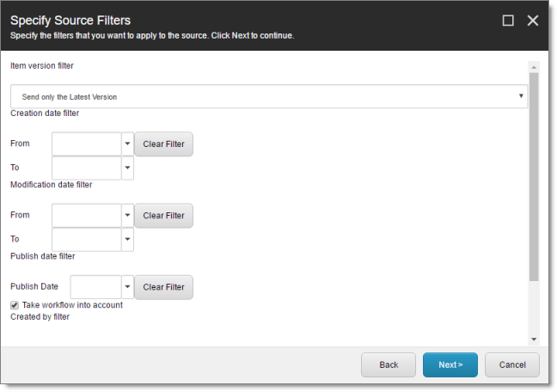The height and width of the screenshot is (392, 557).
Task: Clear the Publish date filter
Action: (x=164, y=287)
